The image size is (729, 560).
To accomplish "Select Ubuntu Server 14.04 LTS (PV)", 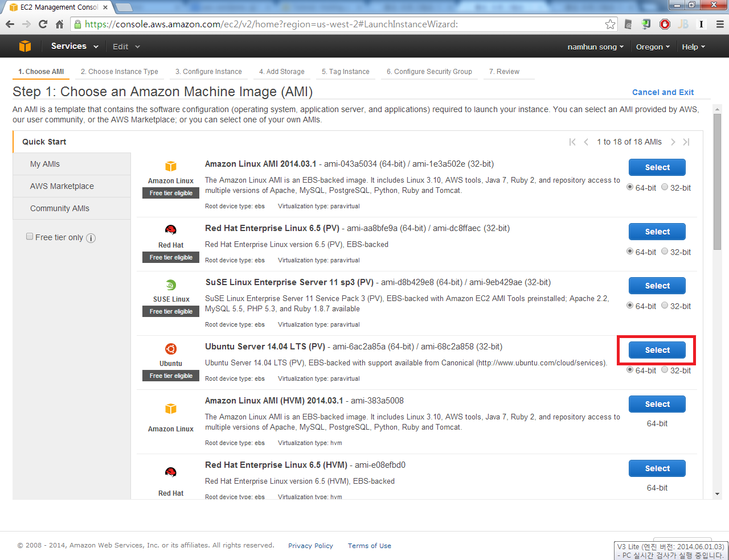I will (x=657, y=350).
